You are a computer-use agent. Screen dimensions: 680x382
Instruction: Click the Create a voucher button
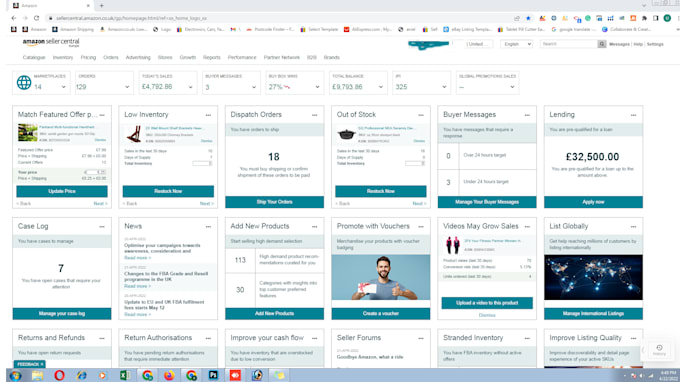tap(381, 313)
